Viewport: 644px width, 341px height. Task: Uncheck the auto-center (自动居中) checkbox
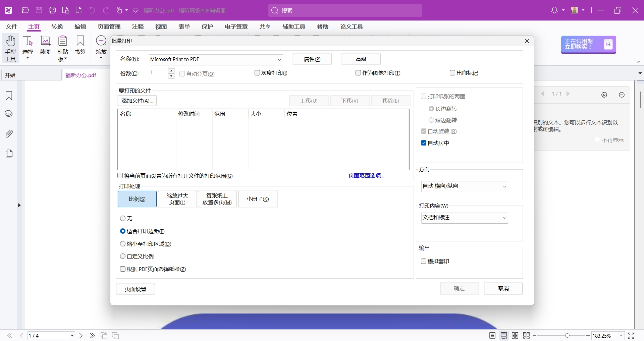click(424, 143)
